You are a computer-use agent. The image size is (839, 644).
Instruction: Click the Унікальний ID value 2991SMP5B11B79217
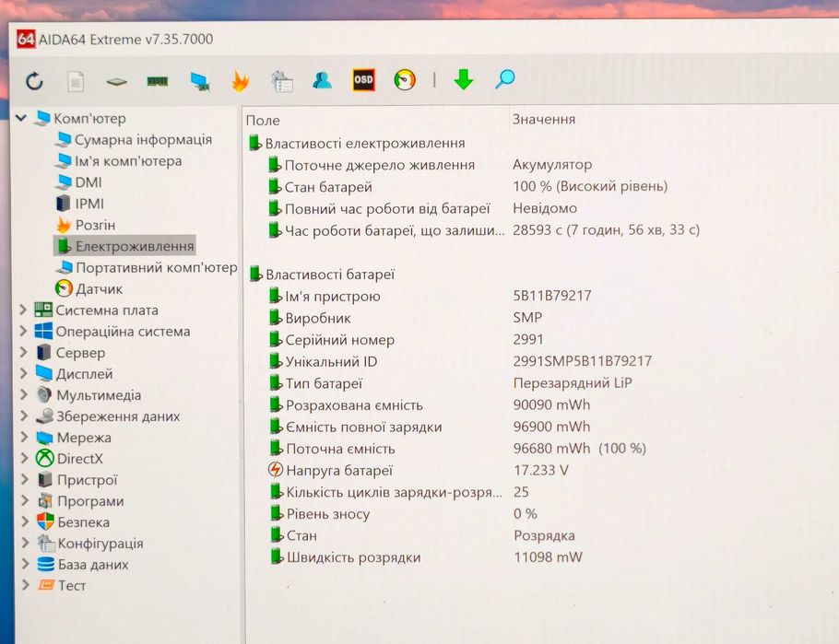(583, 361)
